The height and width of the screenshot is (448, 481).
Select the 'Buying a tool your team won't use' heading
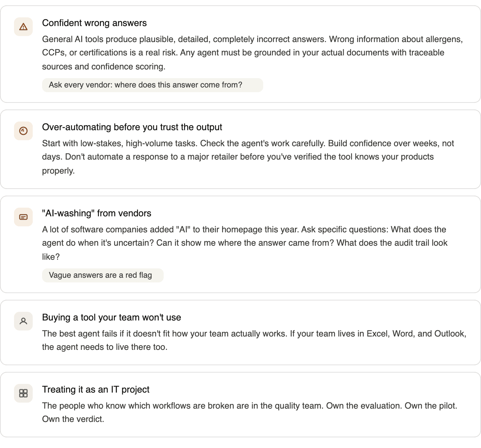point(112,317)
